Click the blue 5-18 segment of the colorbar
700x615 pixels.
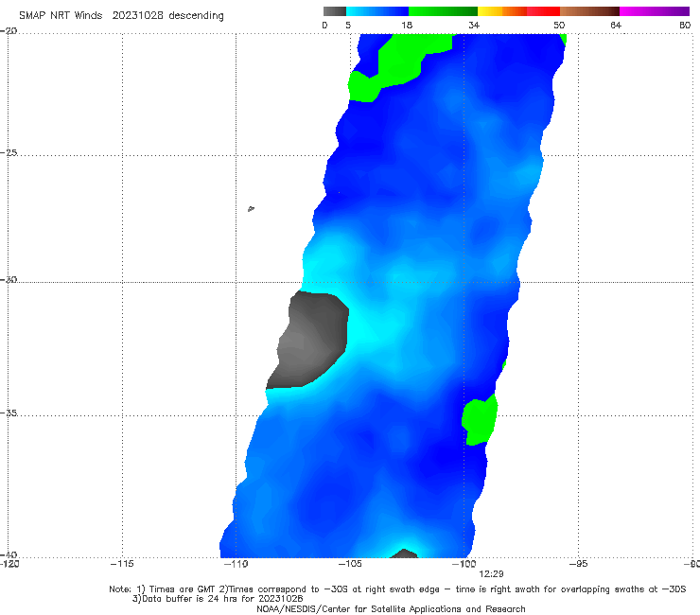(x=377, y=11)
